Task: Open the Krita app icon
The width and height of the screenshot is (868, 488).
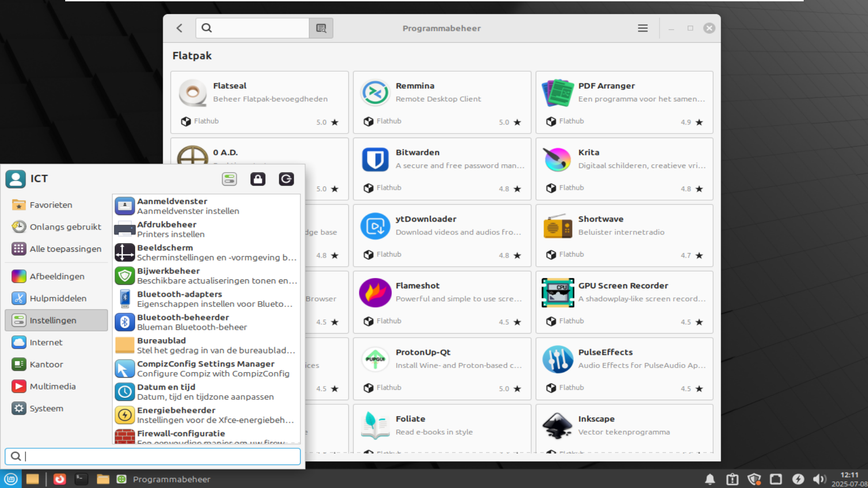Action: [558, 159]
